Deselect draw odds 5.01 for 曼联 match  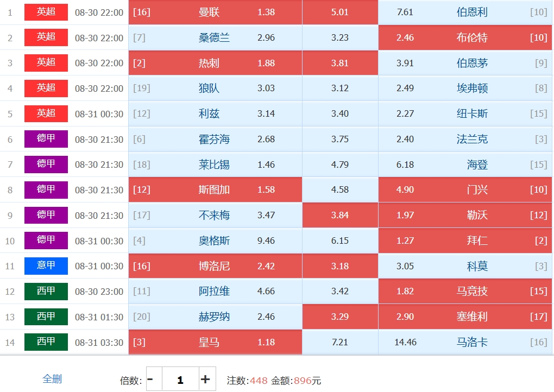(x=340, y=12)
